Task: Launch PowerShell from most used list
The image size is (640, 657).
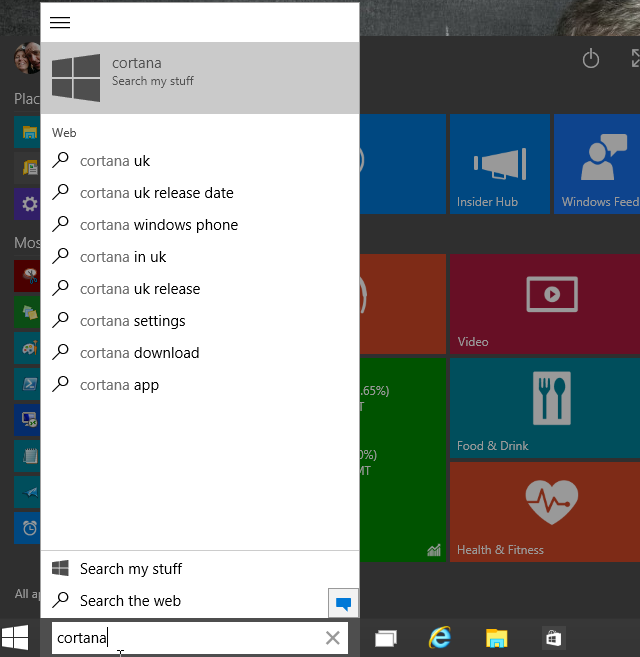Action: click(27, 384)
